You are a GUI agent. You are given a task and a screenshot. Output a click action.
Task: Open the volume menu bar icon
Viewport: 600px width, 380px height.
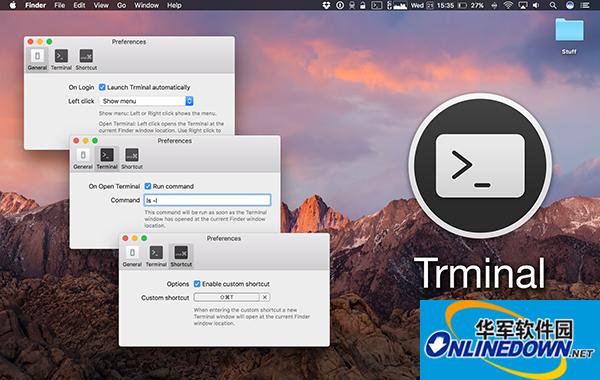tap(536, 5)
